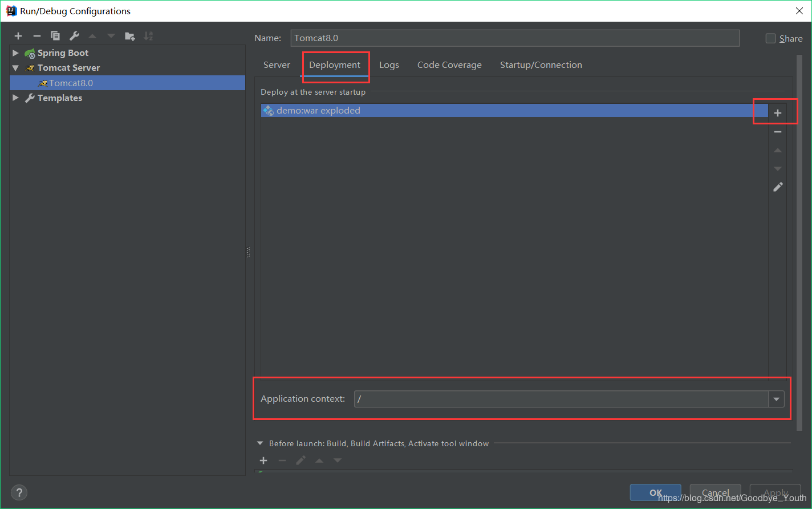The width and height of the screenshot is (812, 509).
Task: Sort configurations alphabetically
Action: pyautogui.click(x=148, y=36)
